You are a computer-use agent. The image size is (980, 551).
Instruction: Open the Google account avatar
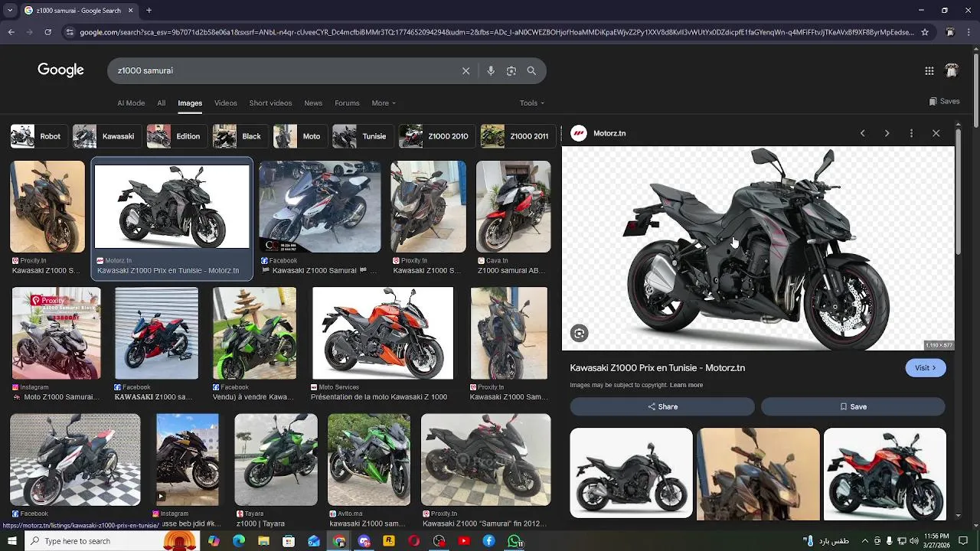[x=952, y=70]
